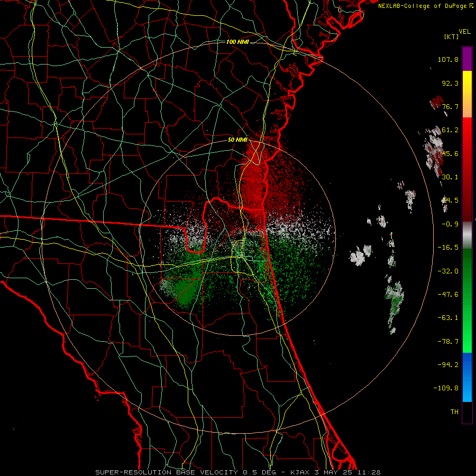This screenshot has height=476, width=476.
Task: Click the yellow-orange segment of the color bar
Action: [467, 94]
